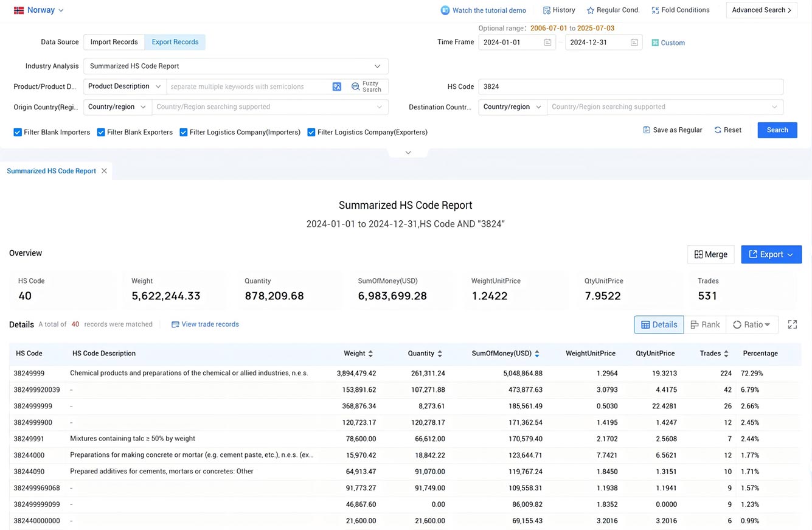Open origin country search dropdown
812x530 pixels.
point(270,107)
